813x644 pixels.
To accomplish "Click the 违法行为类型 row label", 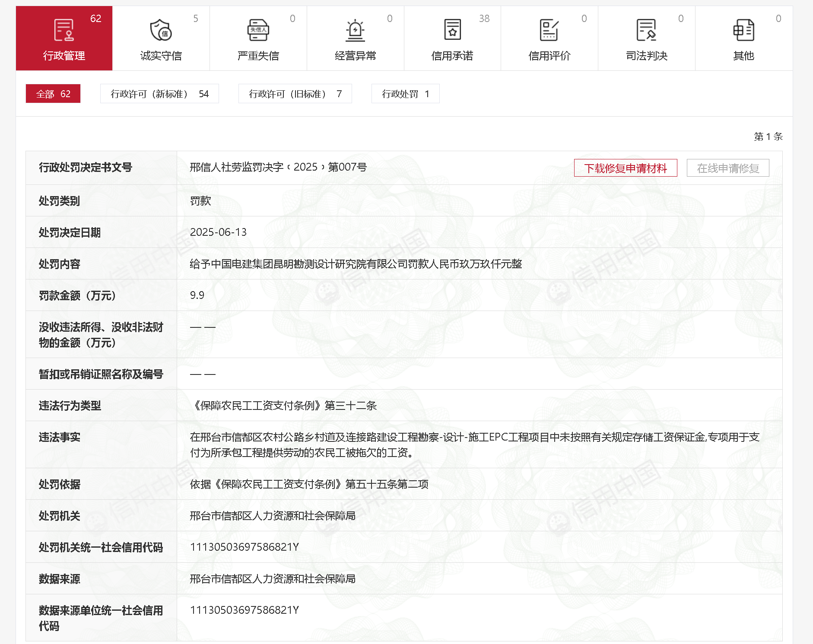I will tap(70, 406).
